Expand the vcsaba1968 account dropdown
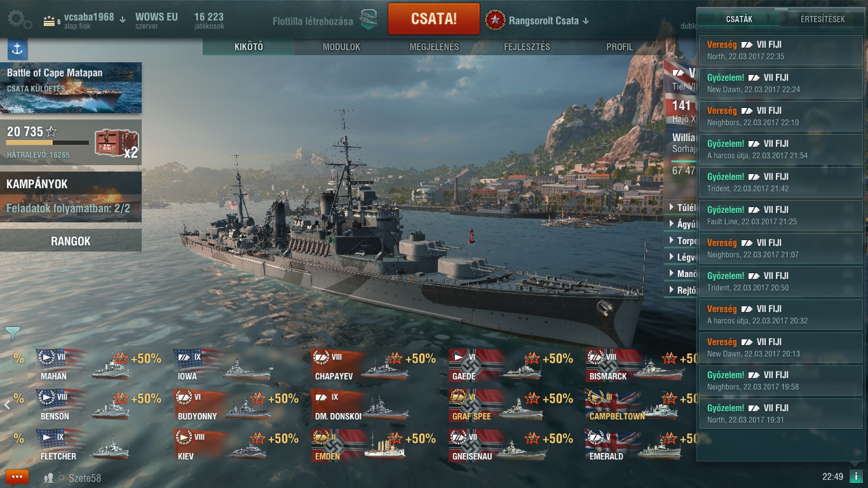The height and width of the screenshot is (488, 868). click(122, 20)
